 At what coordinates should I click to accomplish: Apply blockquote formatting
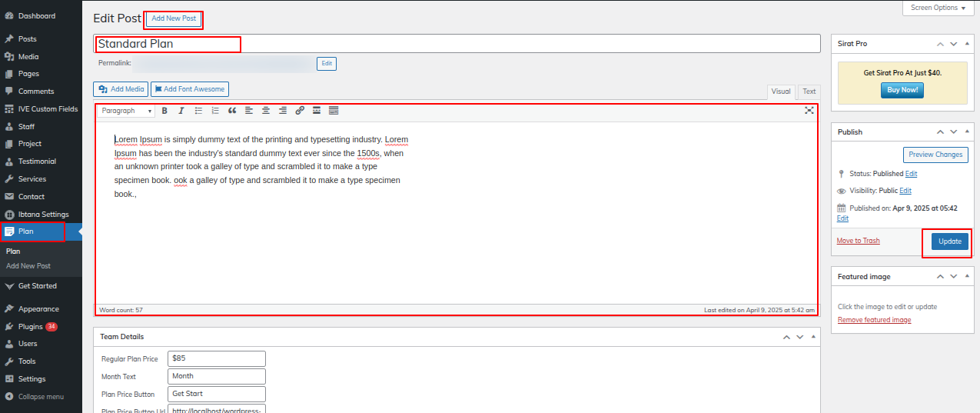click(232, 111)
